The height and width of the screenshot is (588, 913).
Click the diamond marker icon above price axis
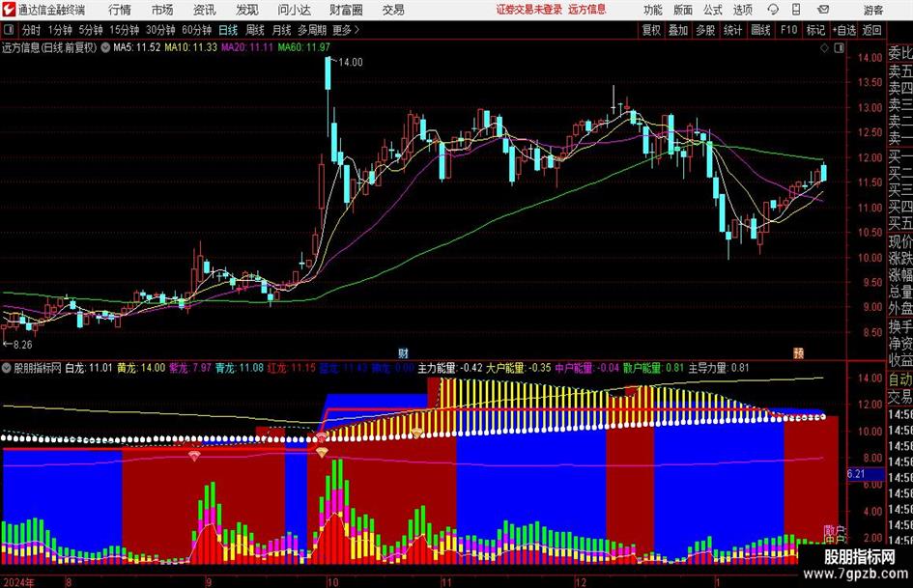click(x=824, y=48)
